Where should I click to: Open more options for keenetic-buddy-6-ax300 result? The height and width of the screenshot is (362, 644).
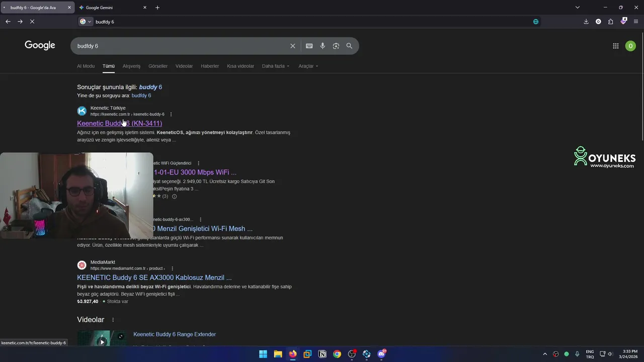(x=200, y=219)
